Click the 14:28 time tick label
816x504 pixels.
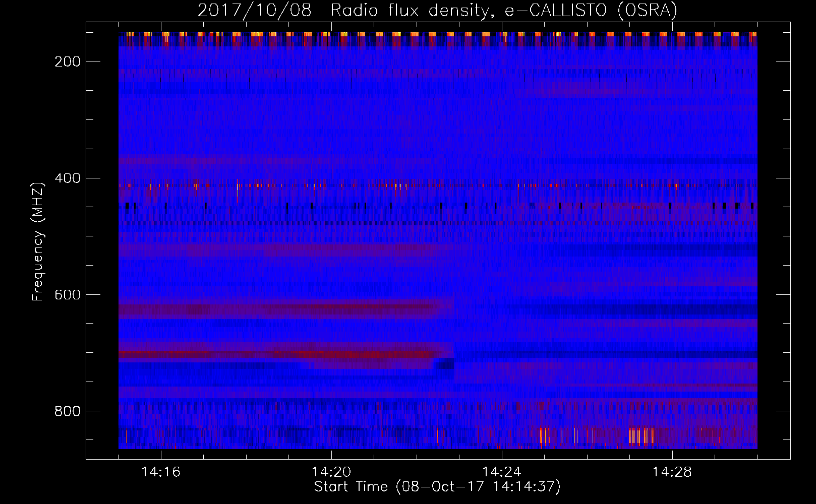click(x=672, y=472)
